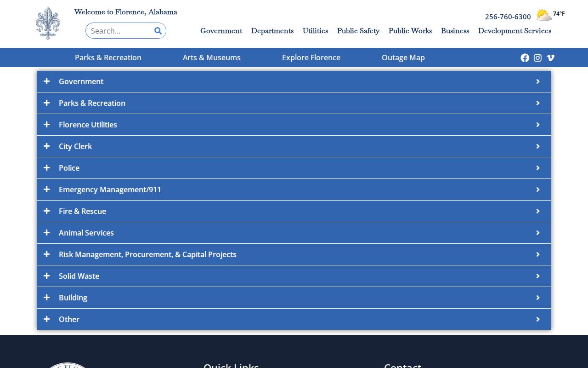Open the Public Safety menu
This screenshot has width=588, height=368.
coord(358,31)
